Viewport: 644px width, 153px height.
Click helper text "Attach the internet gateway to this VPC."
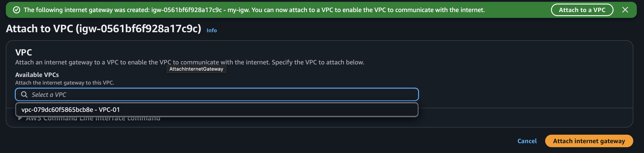tap(65, 83)
